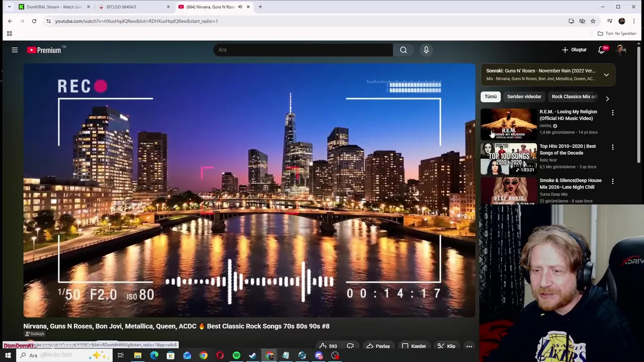Click Smoke & Silence Deep House Mix title

[x=571, y=184]
